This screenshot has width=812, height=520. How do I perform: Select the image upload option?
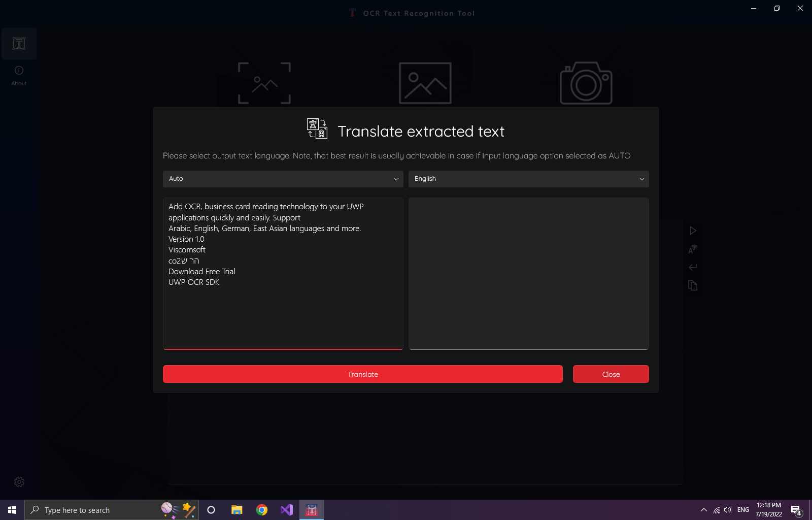pyautogui.click(x=425, y=83)
